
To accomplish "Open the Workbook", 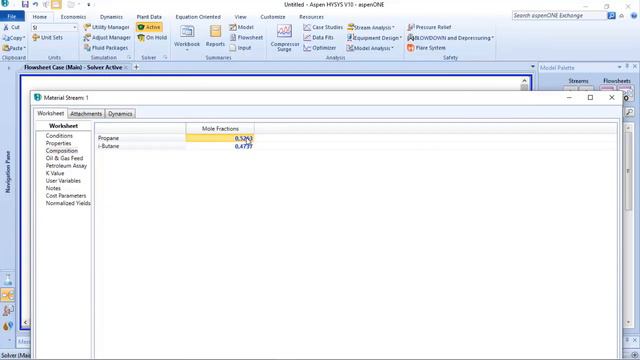I will click(x=187, y=37).
